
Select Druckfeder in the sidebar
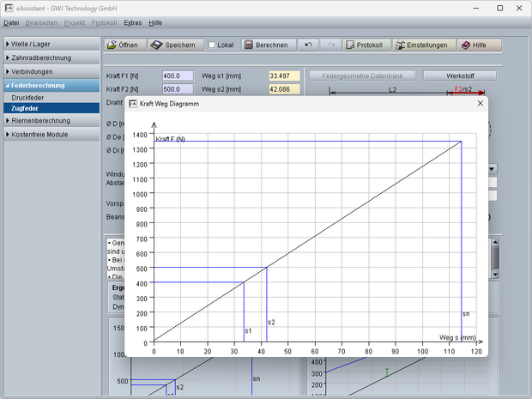point(29,98)
